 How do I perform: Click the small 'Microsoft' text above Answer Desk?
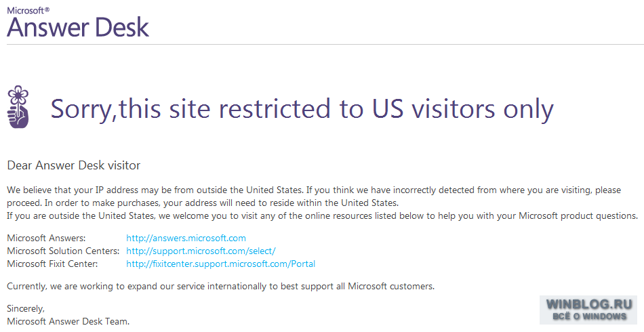point(28,10)
